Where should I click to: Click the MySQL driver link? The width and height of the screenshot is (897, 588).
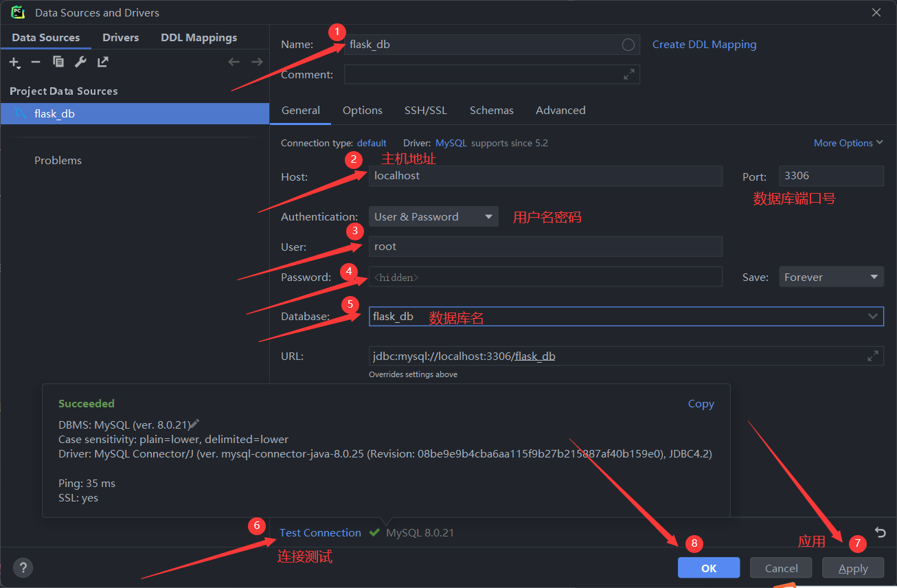451,144
